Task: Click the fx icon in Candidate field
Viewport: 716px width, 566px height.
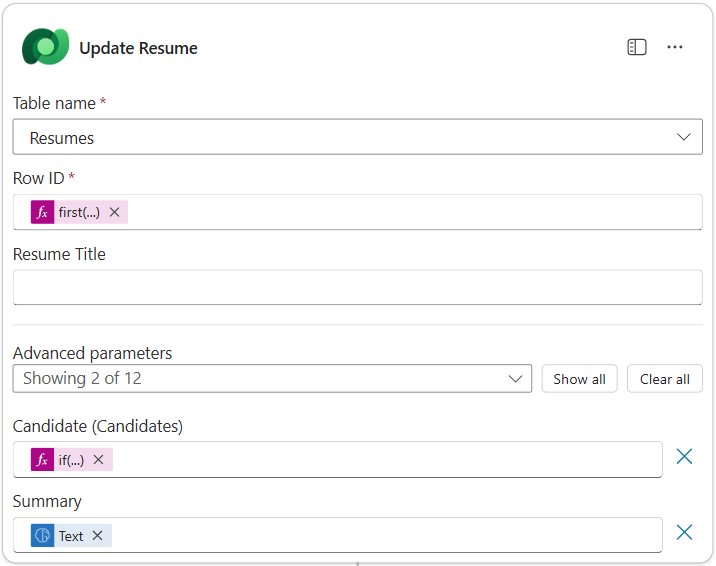Action: 42,460
